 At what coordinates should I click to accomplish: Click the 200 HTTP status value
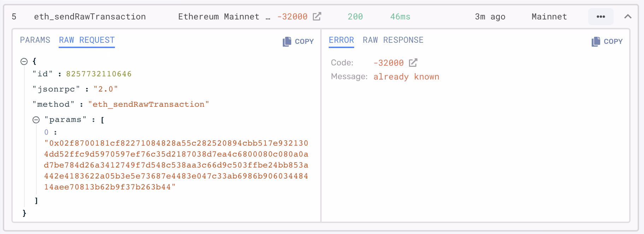(x=355, y=17)
